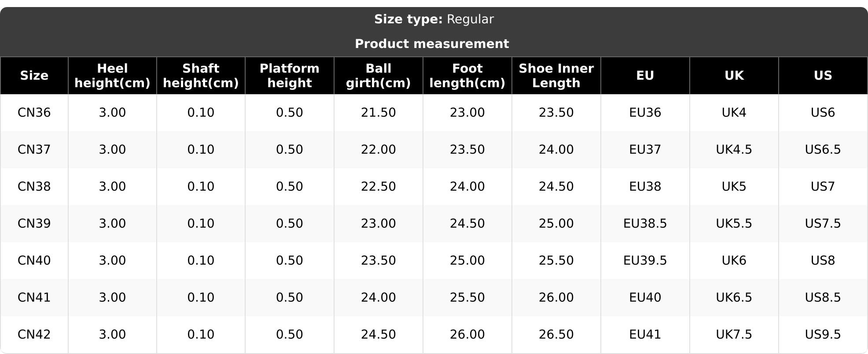Select the Heel height(cm) column header
The height and width of the screenshot is (354, 868).
(112, 76)
